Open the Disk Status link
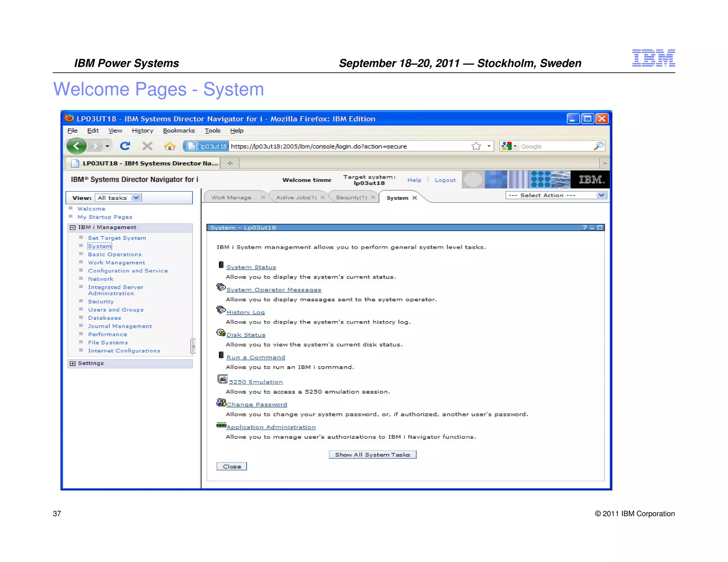 pyautogui.click(x=246, y=335)
